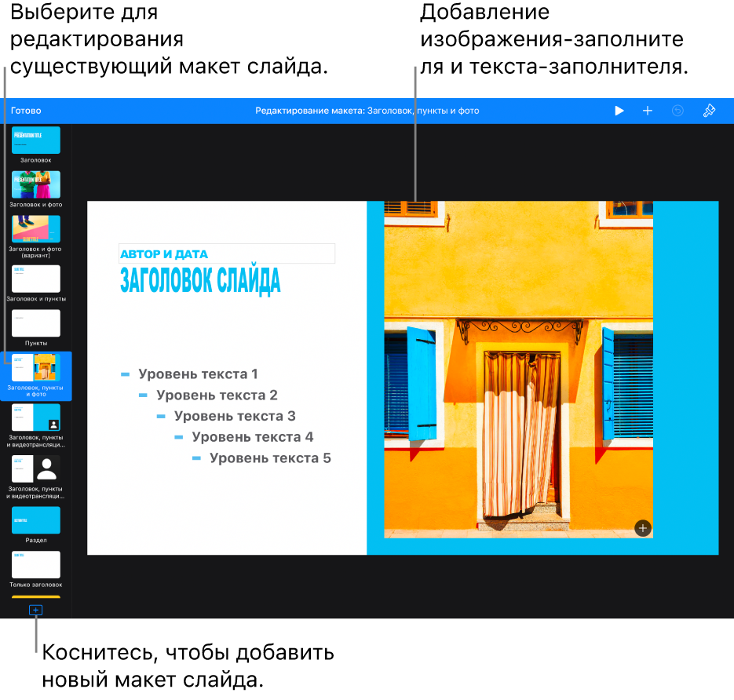
Task: Tap Уровень текста 1 bullet line
Action: pyautogui.click(x=190, y=374)
